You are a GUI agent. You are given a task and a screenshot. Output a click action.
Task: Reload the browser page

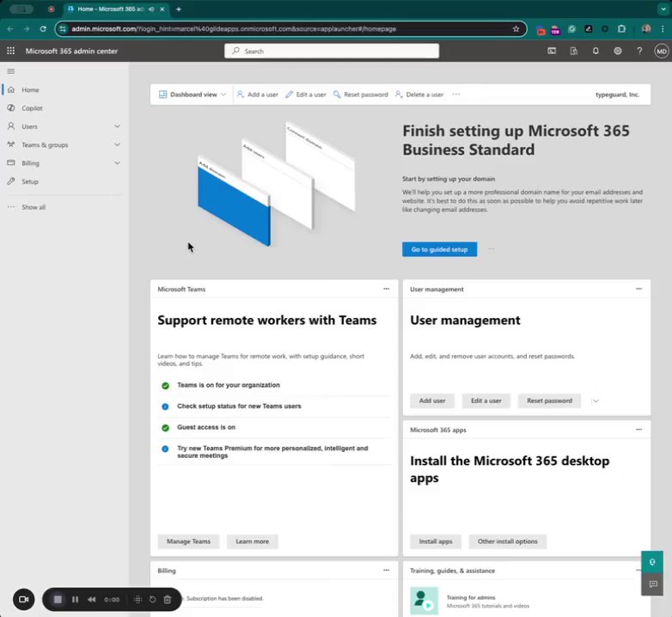[x=43, y=28]
